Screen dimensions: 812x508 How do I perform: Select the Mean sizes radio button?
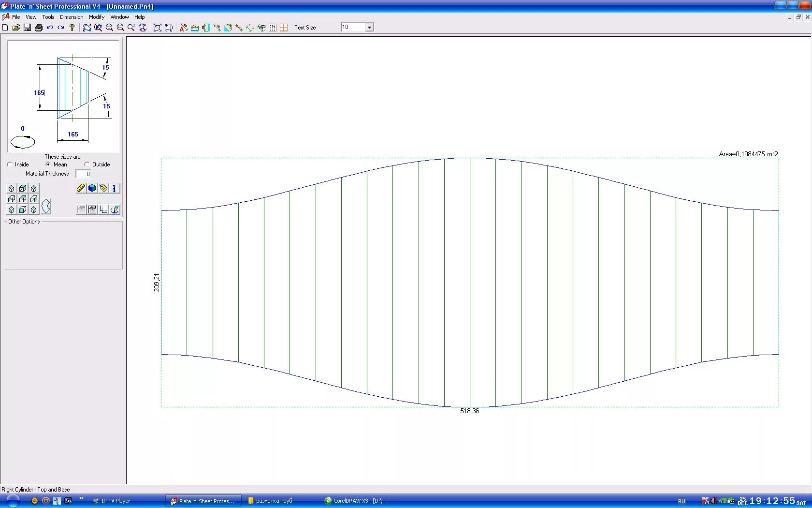pos(48,164)
